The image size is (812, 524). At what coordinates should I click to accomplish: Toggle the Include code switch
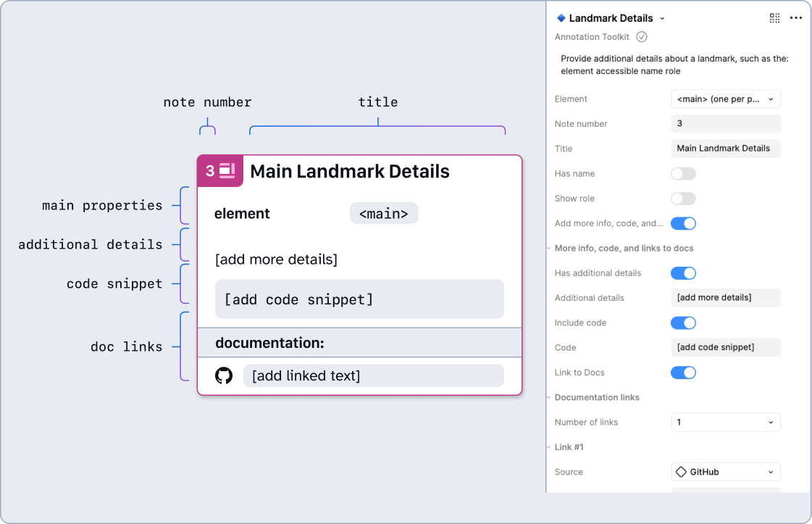click(x=683, y=323)
